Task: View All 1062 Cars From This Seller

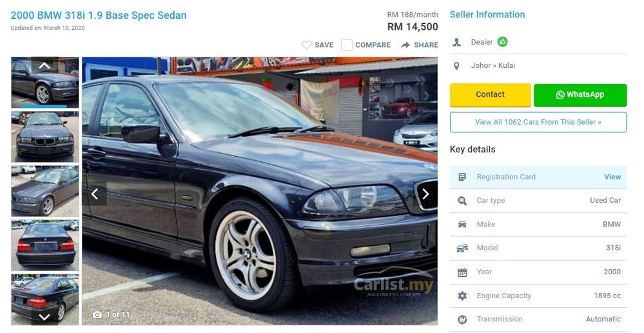Action: click(538, 122)
